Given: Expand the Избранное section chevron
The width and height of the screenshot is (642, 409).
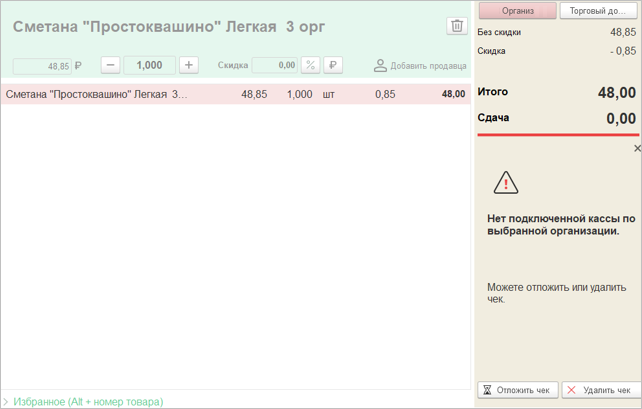Looking at the screenshot, I should pyautogui.click(x=5, y=402).
